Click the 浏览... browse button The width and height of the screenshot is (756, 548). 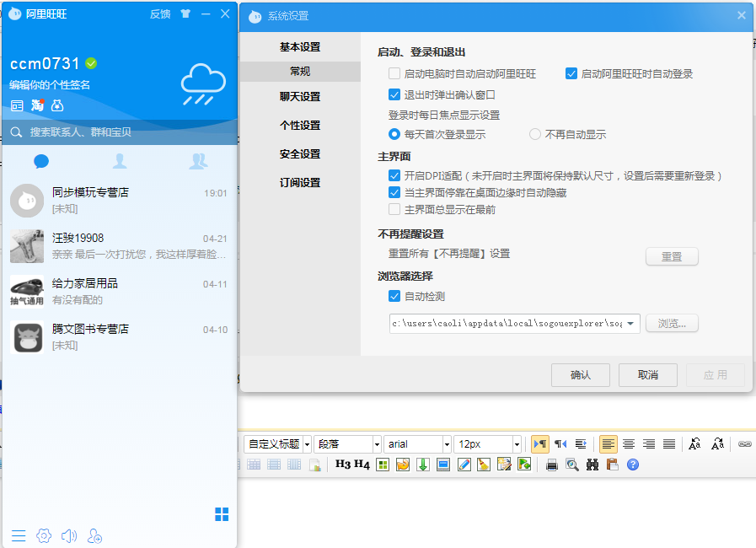coord(672,323)
